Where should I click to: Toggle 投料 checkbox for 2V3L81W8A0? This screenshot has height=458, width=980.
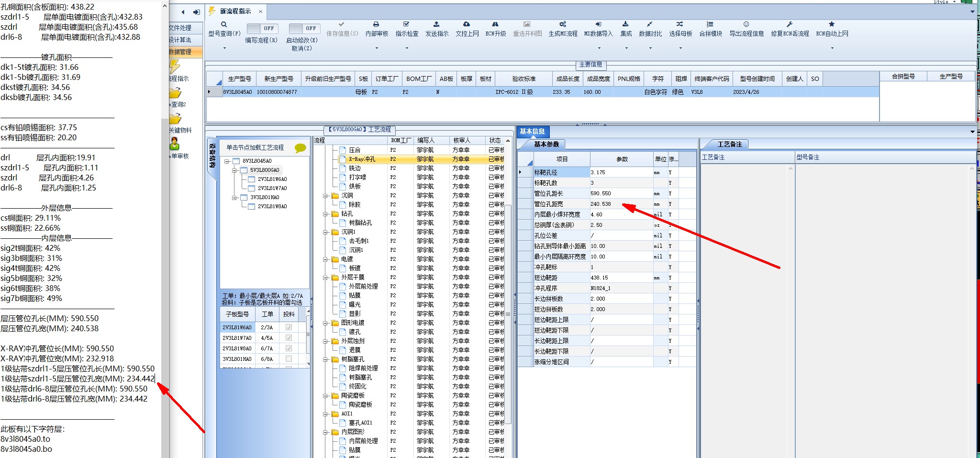(289, 348)
